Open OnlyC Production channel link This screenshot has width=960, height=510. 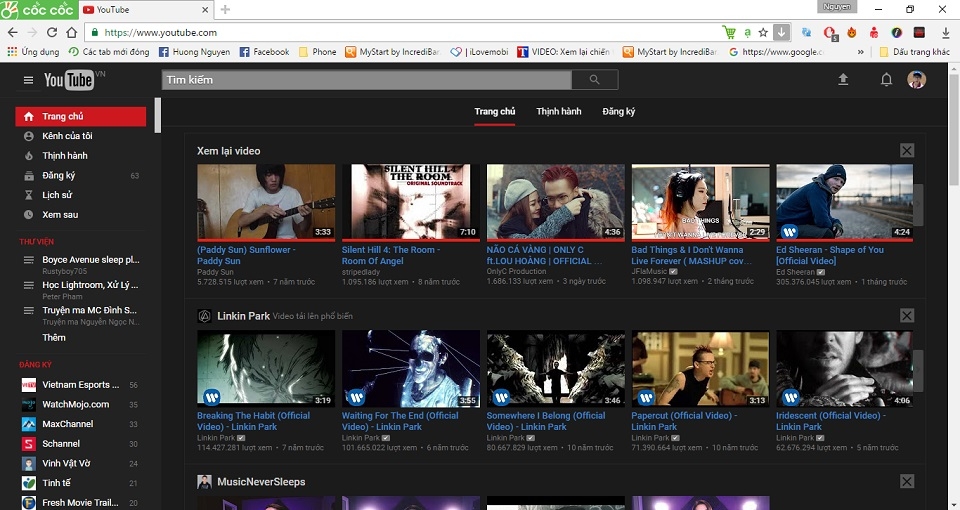click(516, 271)
